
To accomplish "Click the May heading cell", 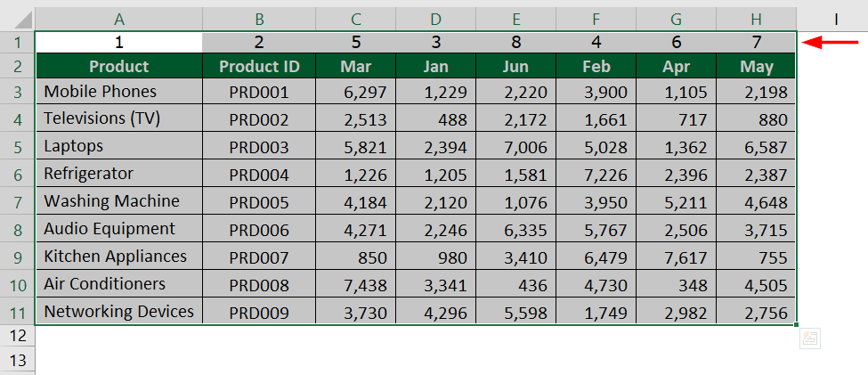I will pyautogui.click(x=756, y=66).
